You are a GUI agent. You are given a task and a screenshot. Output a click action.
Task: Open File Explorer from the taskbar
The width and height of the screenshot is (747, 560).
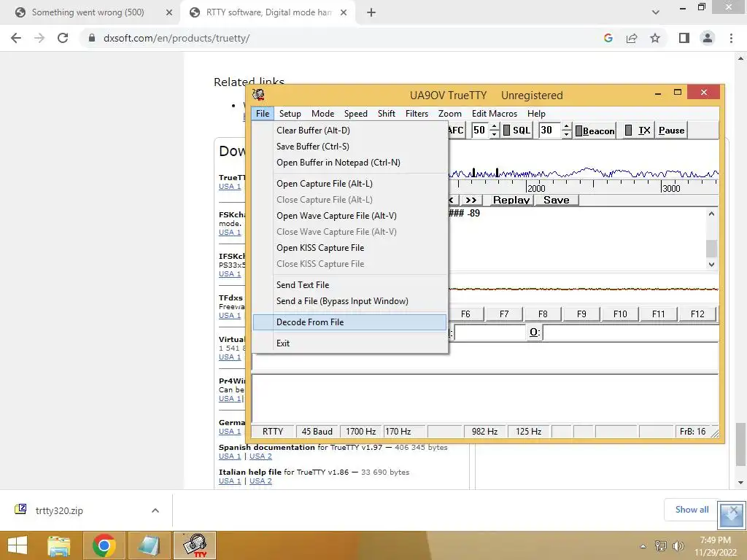(58, 545)
